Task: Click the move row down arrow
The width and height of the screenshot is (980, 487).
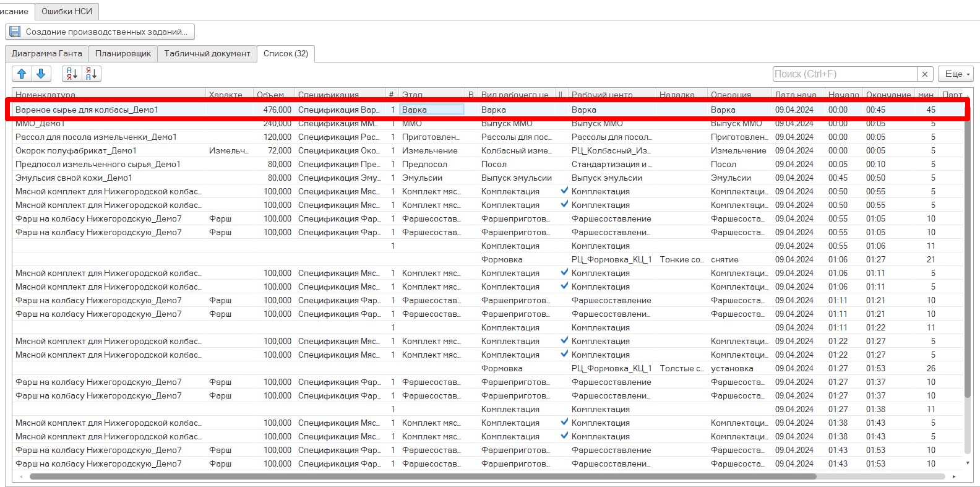Action: [x=41, y=74]
